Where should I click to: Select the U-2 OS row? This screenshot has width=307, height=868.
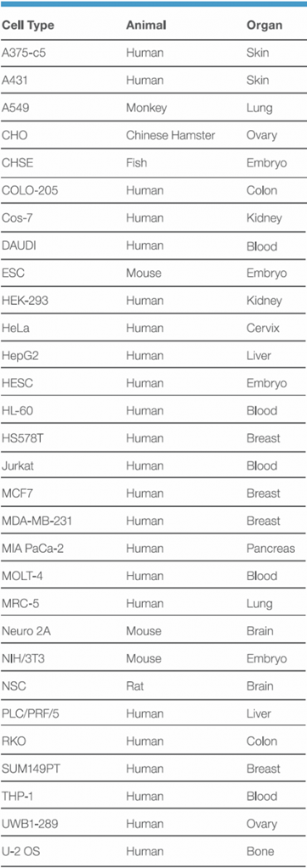coord(153,851)
